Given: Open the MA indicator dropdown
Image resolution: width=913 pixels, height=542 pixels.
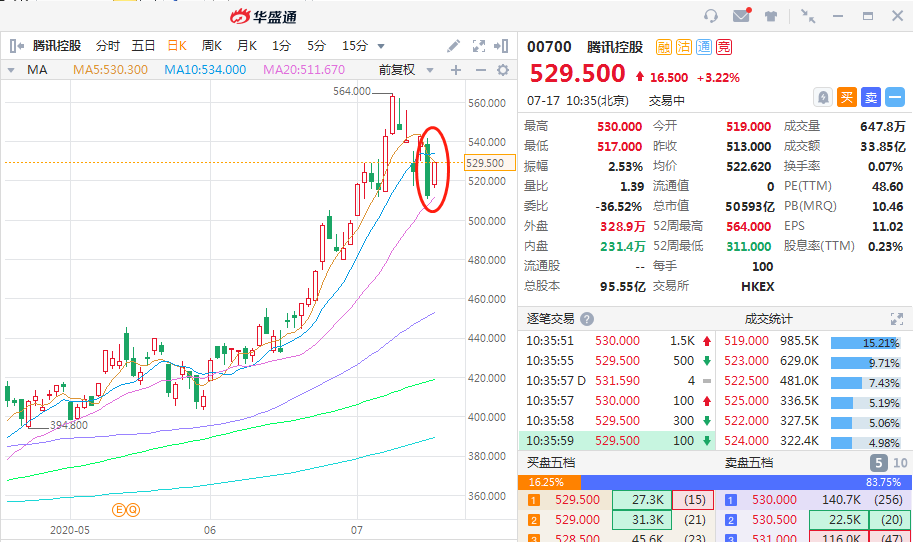Looking at the screenshot, I should [x=10, y=70].
